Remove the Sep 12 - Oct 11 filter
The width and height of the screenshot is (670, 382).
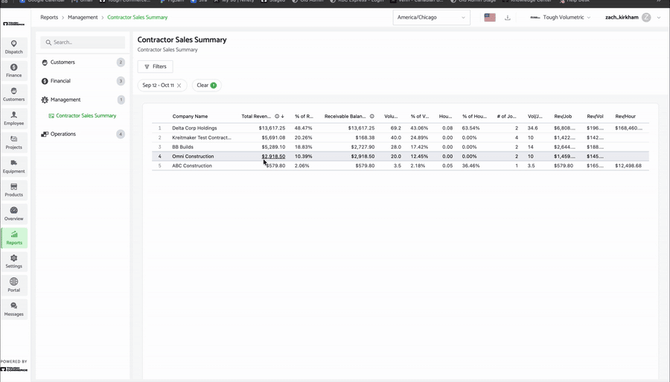(179, 85)
